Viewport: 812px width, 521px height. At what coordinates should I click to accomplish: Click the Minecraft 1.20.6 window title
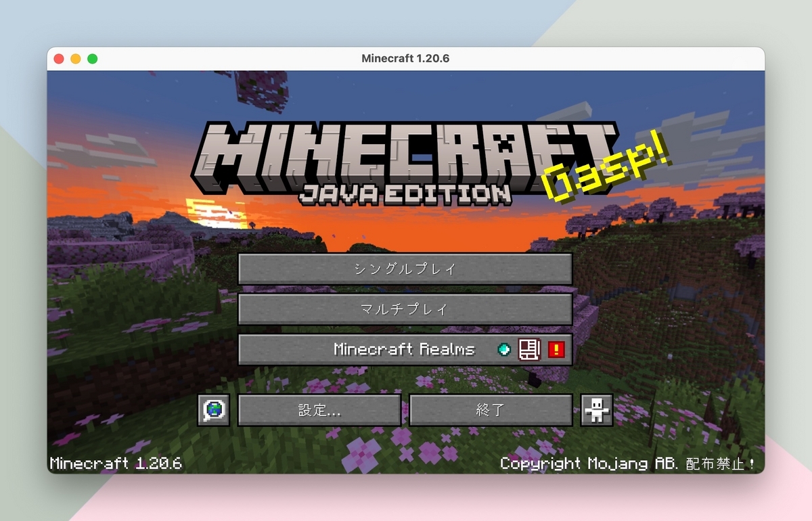click(x=405, y=59)
